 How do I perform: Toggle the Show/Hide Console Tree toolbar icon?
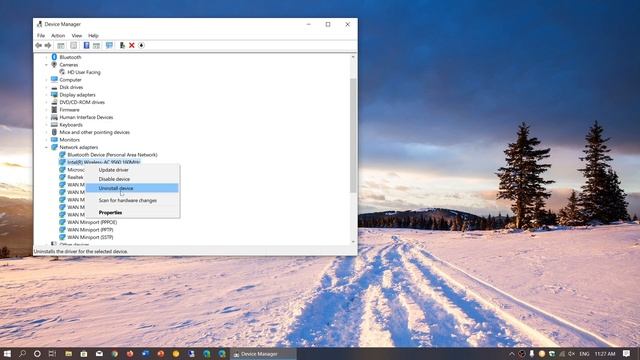(x=61, y=45)
